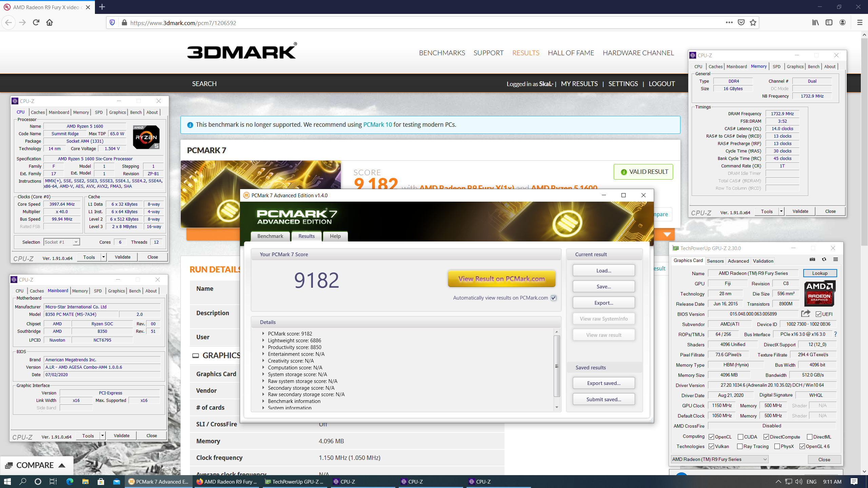Expand the COMPARE panel at bottom left

(36, 465)
